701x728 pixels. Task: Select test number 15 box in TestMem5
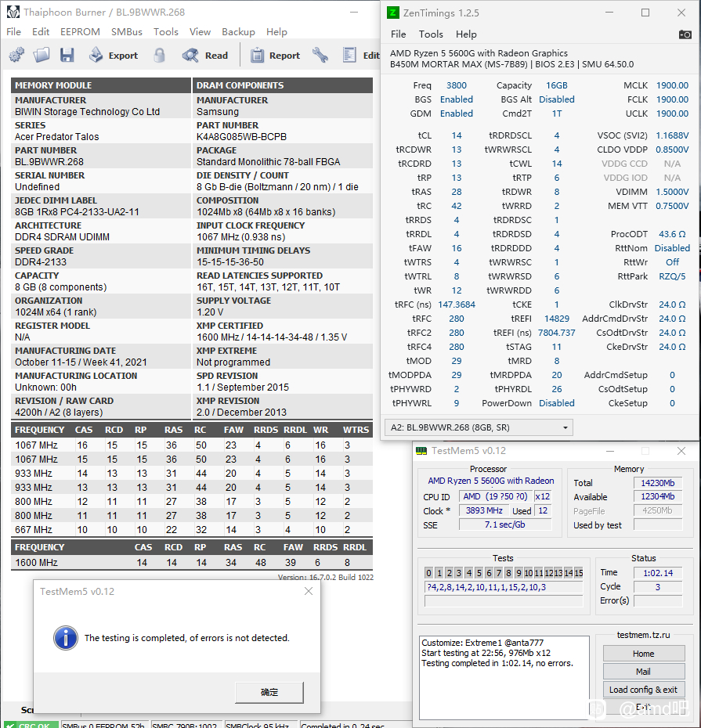coord(578,573)
